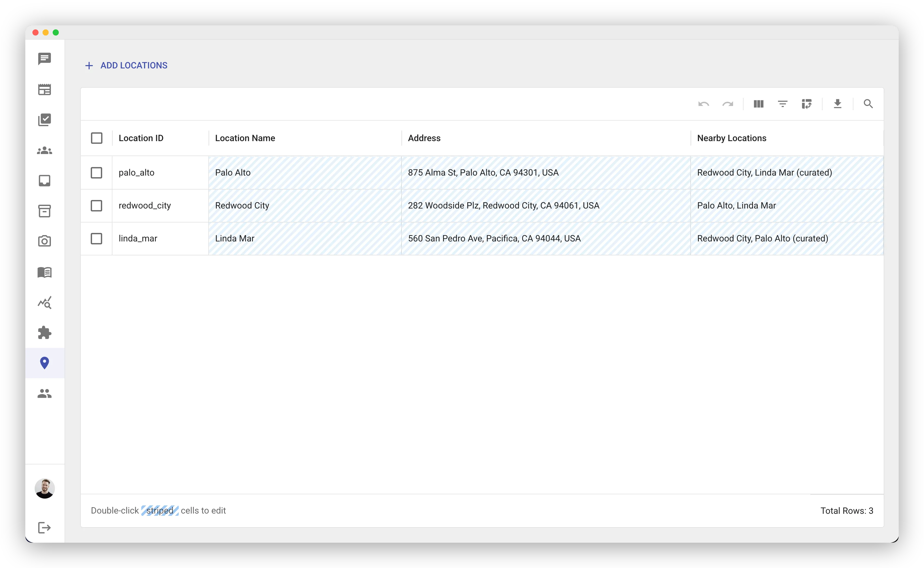Sort by the Location Name column header

click(x=245, y=138)
